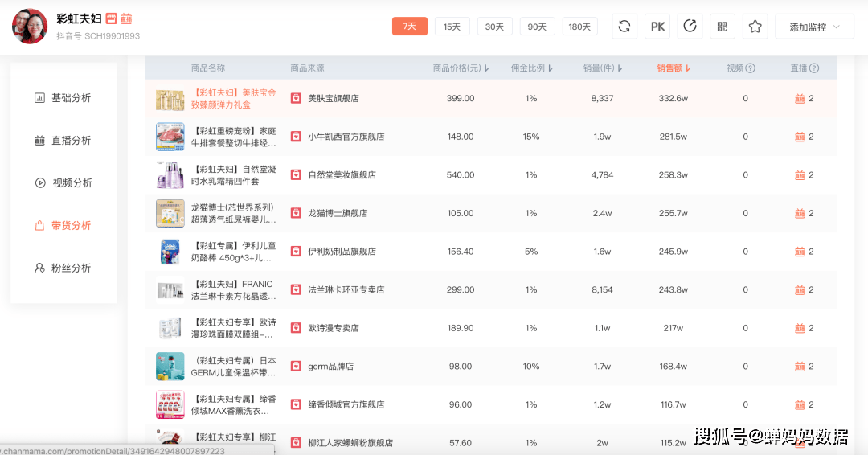This screenshot has width=868, height=455.
Task: Click live icon in 美肤宝 product row
Action: (800, 99)
